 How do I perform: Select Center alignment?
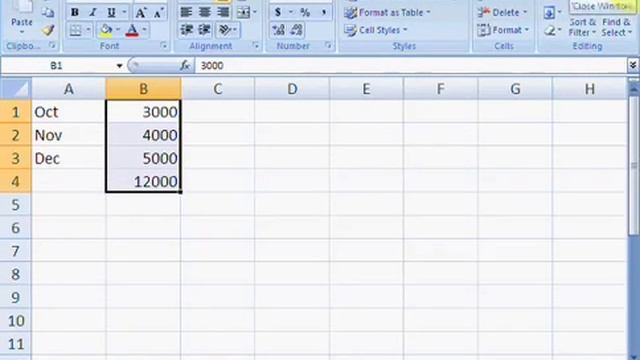[x=204, y=13]
